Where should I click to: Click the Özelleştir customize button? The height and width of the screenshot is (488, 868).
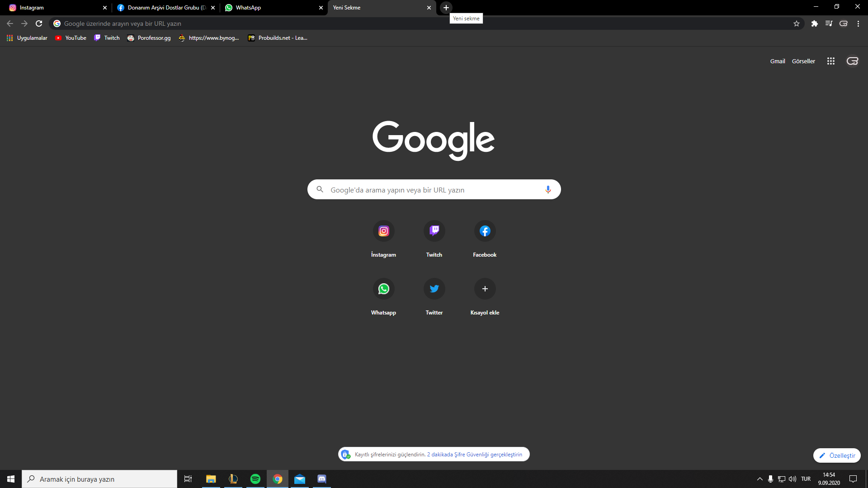[837, 455]
